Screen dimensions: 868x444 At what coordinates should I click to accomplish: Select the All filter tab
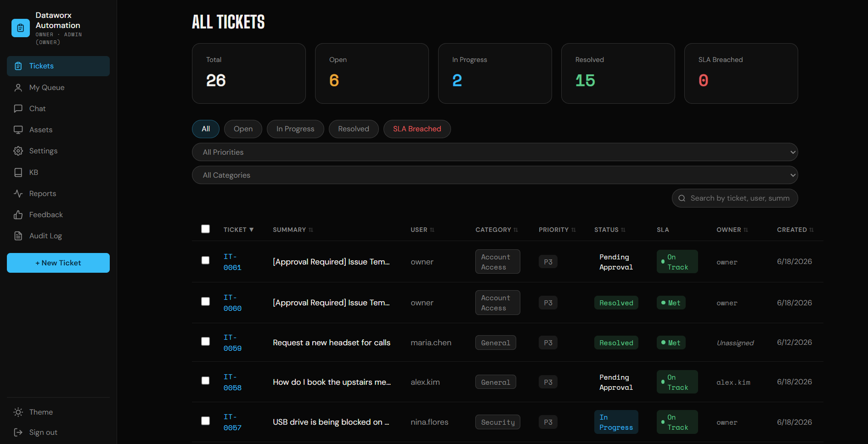[x=206, y=129]
